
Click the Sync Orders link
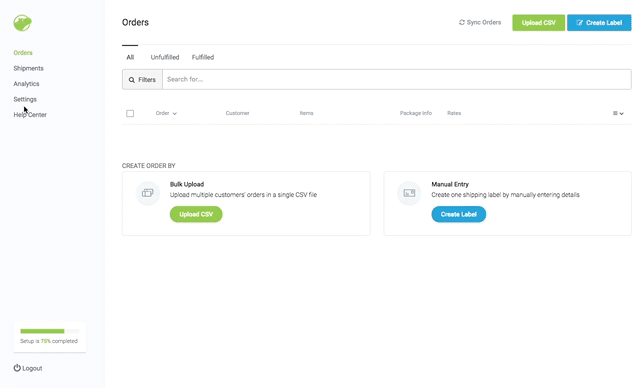[x=480, y=22]
